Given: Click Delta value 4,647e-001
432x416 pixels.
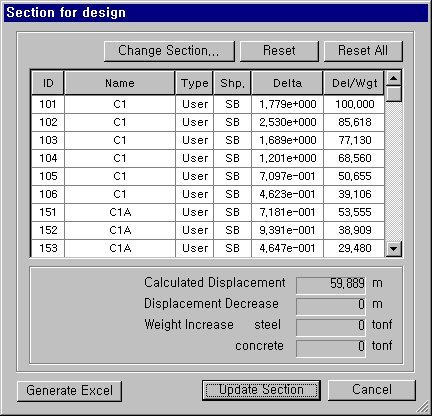Looking at the screenshot, I should pyautogui.click(x=287, y=248).
